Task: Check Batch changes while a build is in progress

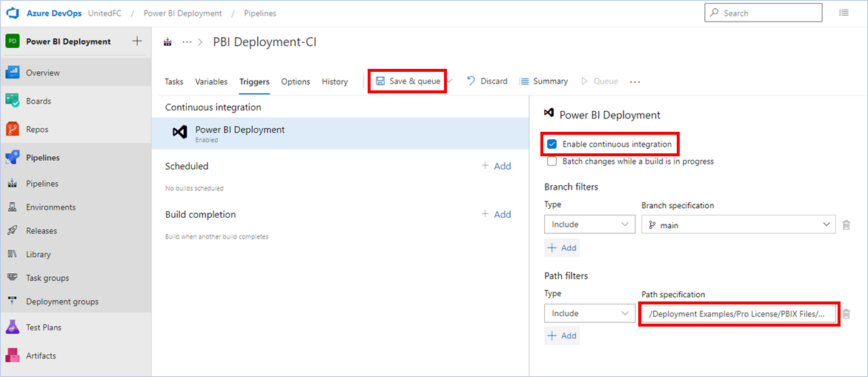Action: (552, 161)
